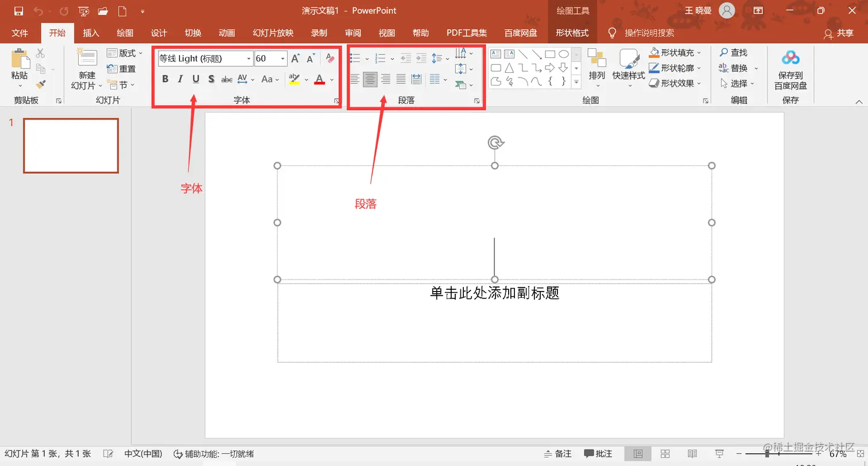868x466 pixels.
Task: Click the 单击此处添加副标题 subtitle placeholder
Action: 495,293
